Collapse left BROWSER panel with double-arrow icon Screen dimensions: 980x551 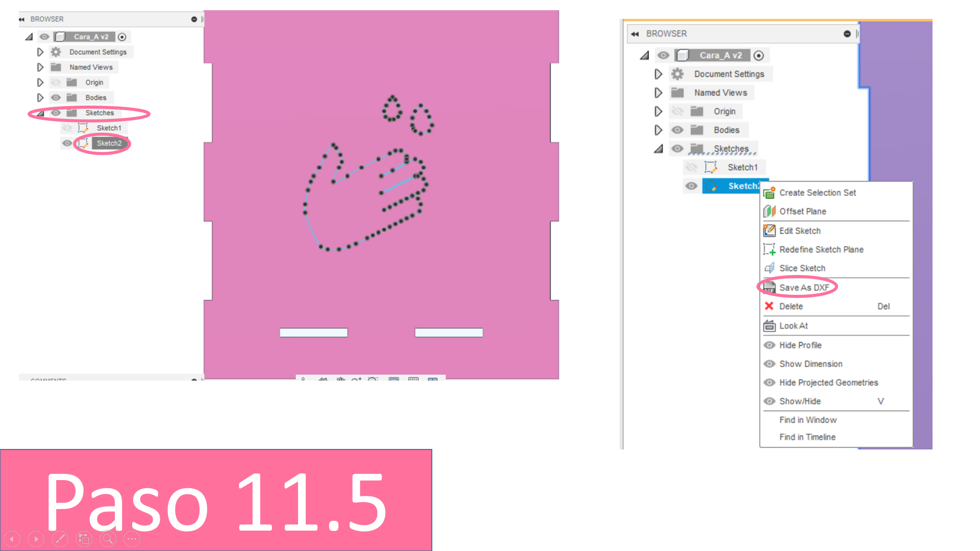click(22, 19)
